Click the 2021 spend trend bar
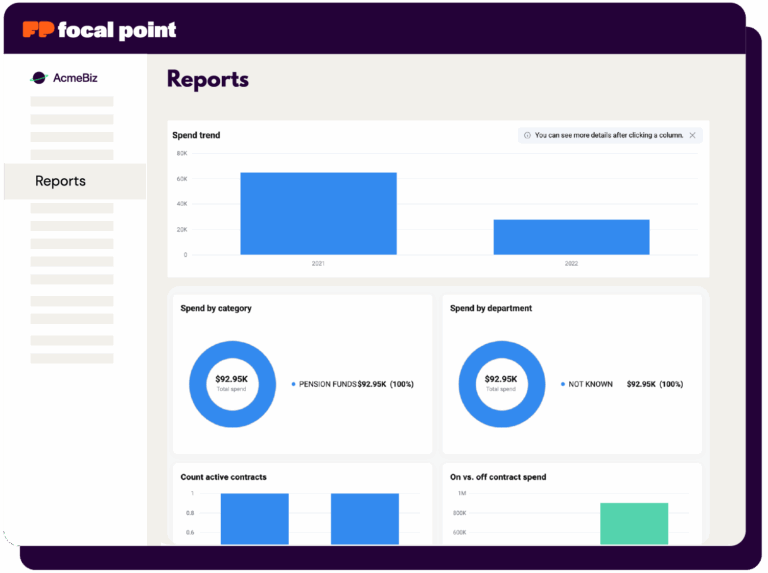 (318, 213)
